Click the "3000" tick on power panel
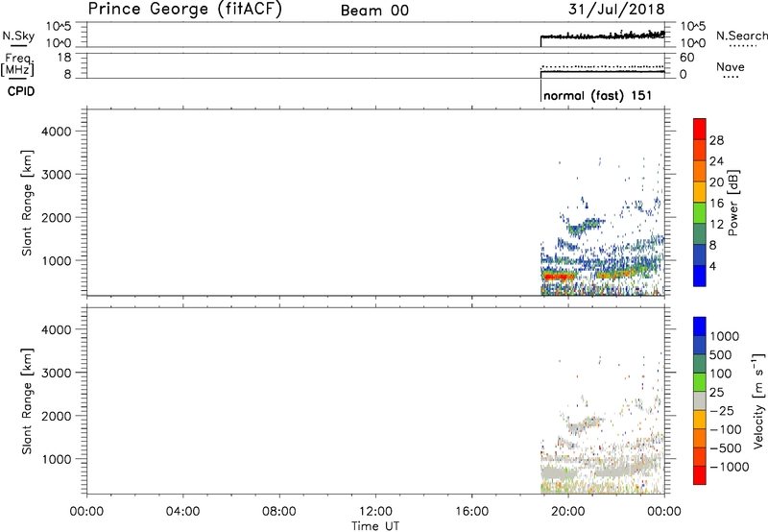768x532 pixels. pyautogui.click(x=57, y=175)
